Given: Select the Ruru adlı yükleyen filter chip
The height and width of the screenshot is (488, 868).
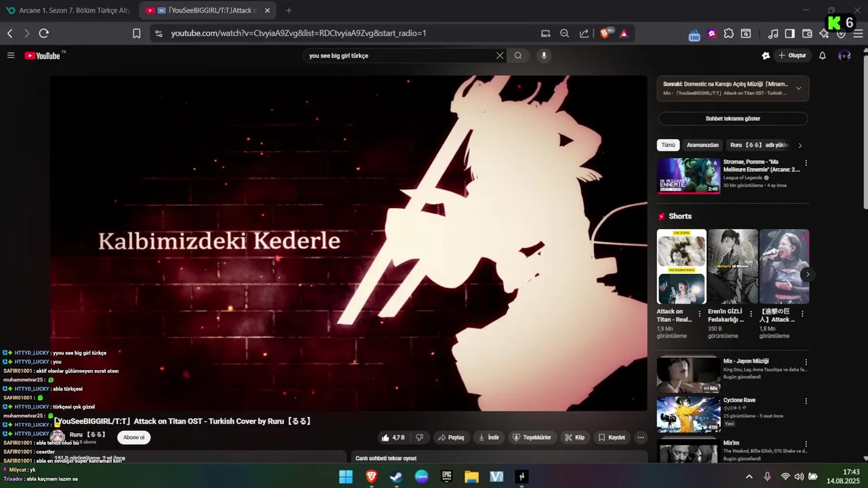Looking at the screenshot, I should [x=759, y=145].
